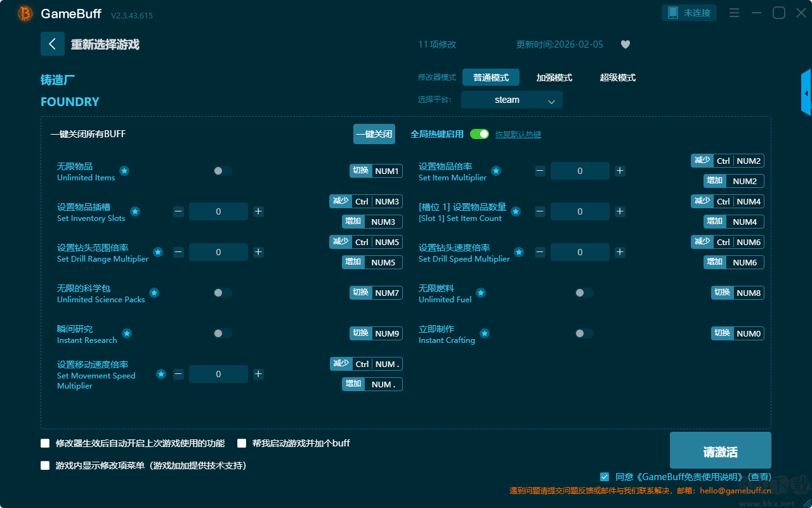Click the 未连接 connection status button

tap(690, 13)
